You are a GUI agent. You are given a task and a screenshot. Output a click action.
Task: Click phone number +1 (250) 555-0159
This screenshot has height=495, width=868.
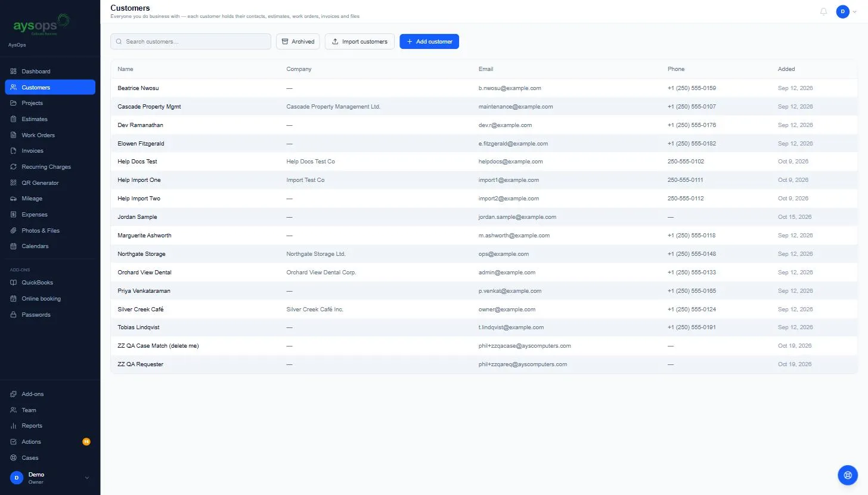coord(692,88)
